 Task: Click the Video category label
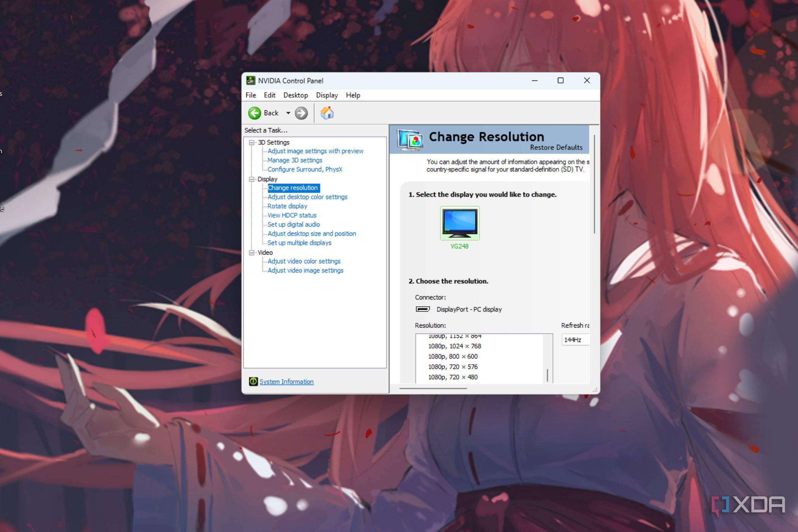pyautogui.click(x=265, y=253)
